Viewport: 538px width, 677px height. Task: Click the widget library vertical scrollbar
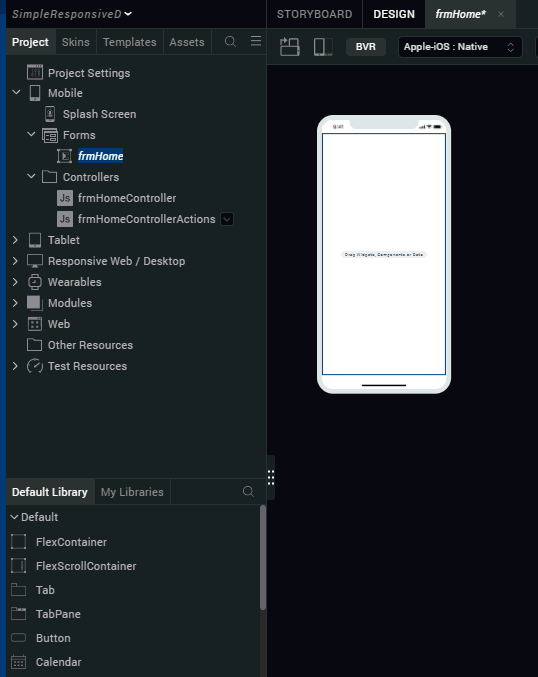coord(263,557)
